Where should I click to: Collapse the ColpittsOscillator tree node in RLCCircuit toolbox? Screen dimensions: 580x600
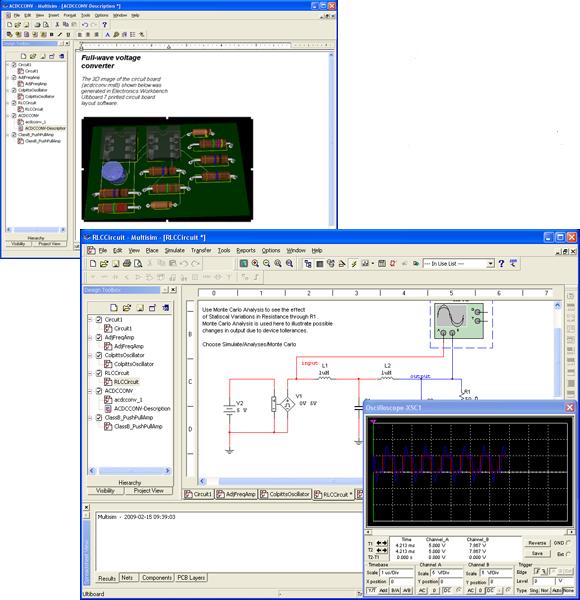[x=91, y=355]
